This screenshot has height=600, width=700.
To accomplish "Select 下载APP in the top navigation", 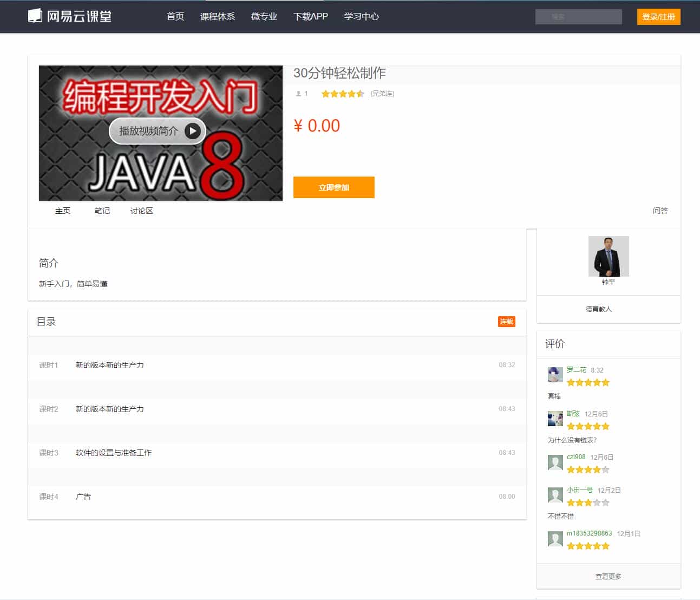I will pyautogui.click(x=311, y=16).
